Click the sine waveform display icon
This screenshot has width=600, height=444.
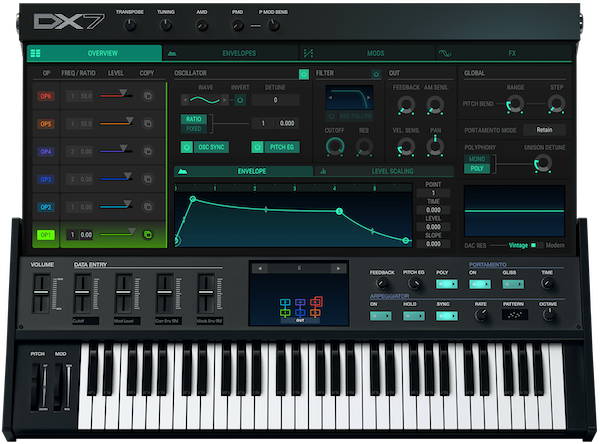click(x=205, y=100)
